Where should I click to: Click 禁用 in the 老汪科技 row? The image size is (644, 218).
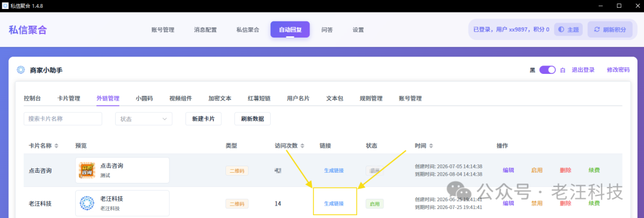(x=537, y=203)
